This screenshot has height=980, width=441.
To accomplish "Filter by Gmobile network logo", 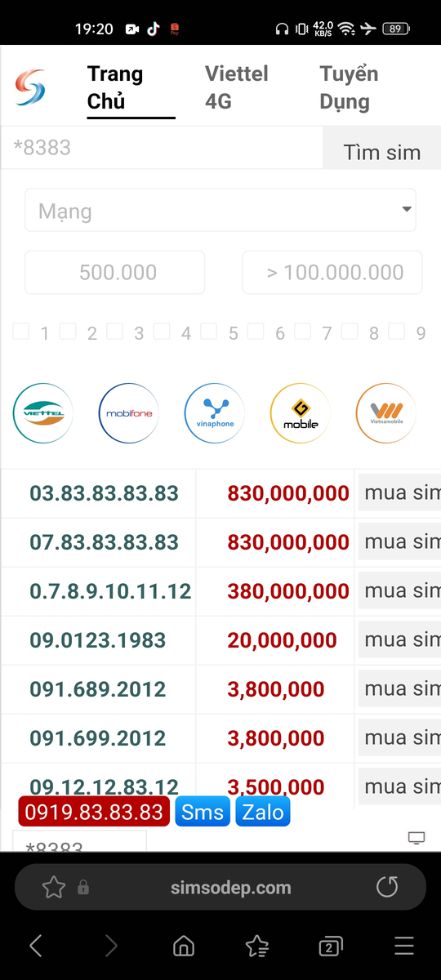I will tap(301, 413).
